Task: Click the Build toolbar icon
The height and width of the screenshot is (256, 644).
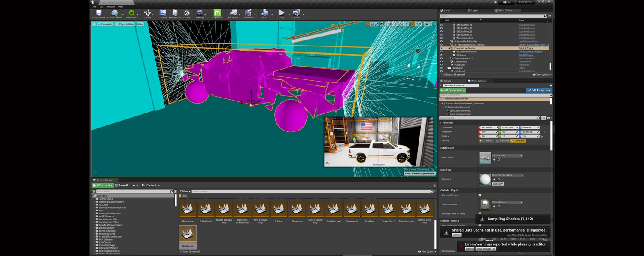Action: tap(265, 14)
